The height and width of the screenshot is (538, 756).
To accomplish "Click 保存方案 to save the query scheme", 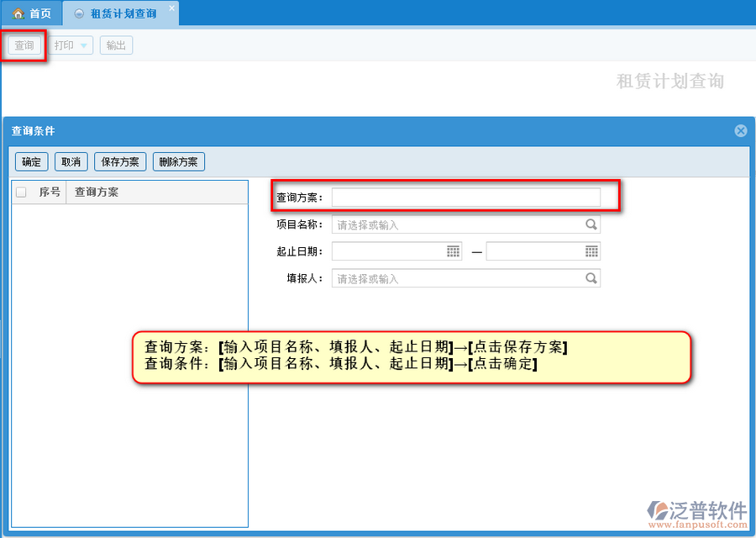I will [x=120, y=162].
